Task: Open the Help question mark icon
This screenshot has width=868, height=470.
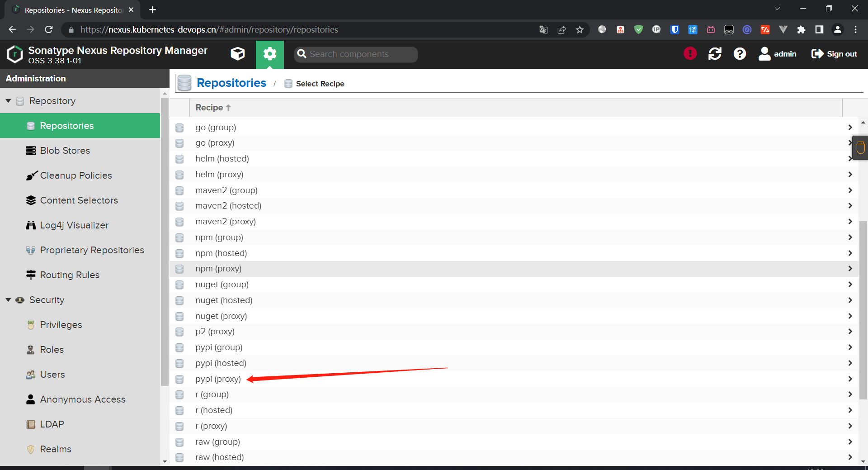Action: coord(740,54)
